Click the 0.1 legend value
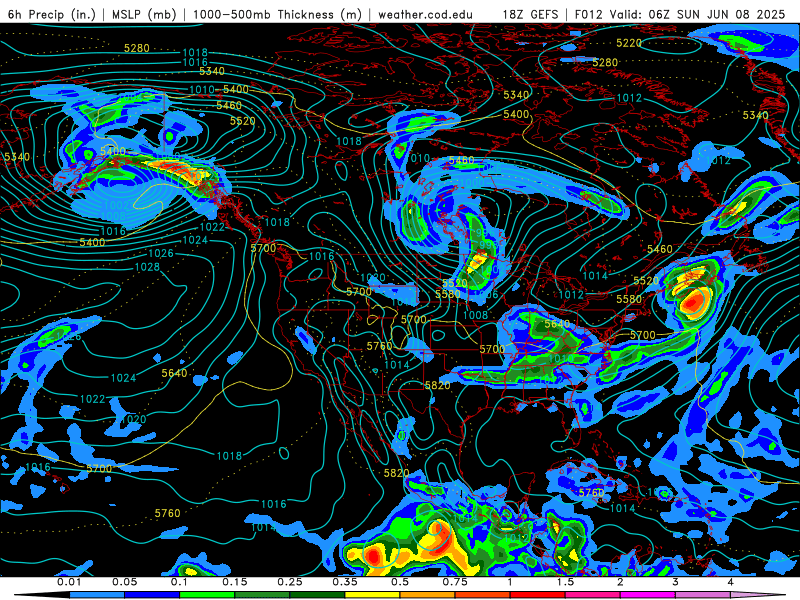800x600 pixels. [179, 582]
